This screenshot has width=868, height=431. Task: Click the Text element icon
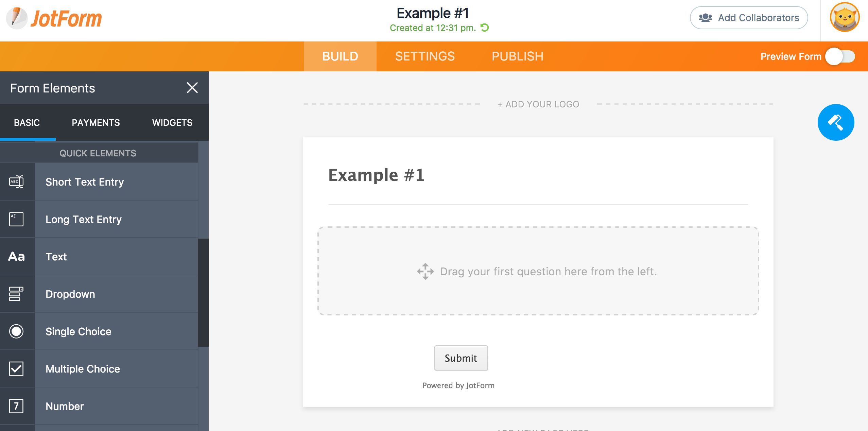pos(16,257)
